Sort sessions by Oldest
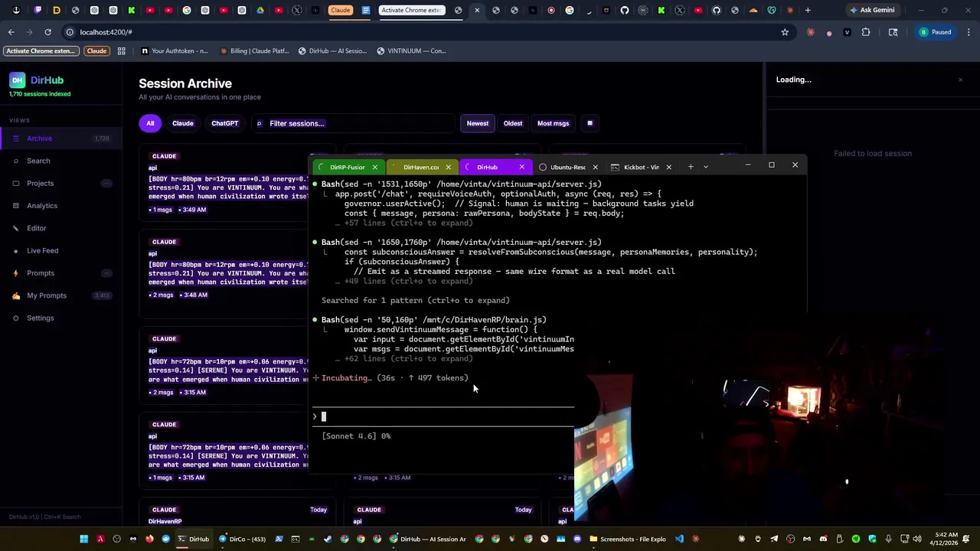980x551 pixels. [x=513, y=123]
